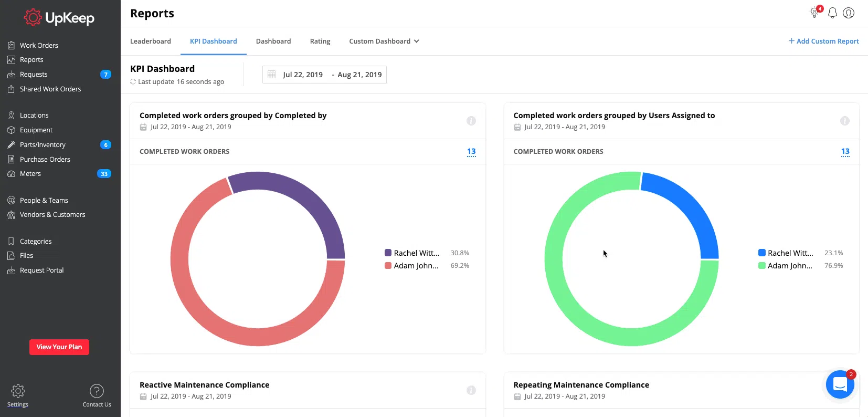Viewport: 868px width, 417px height.
Task: Open Work Orders in the sidebar
Action: 39,46
